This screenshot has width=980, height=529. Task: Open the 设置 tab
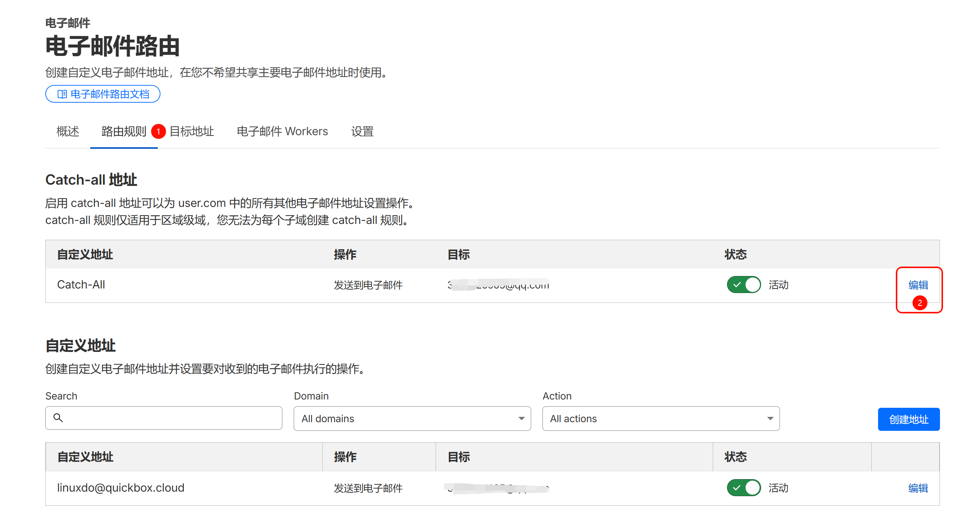pos(362,131)
